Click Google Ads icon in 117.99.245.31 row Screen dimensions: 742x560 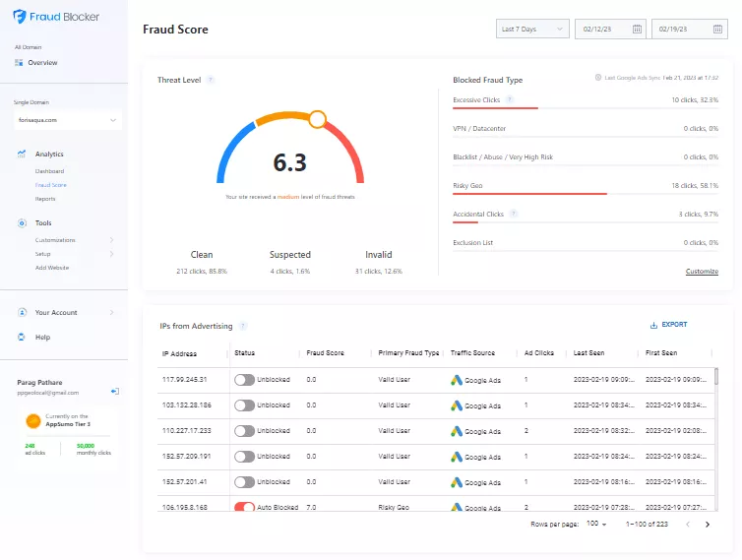(x=457, y=380)
